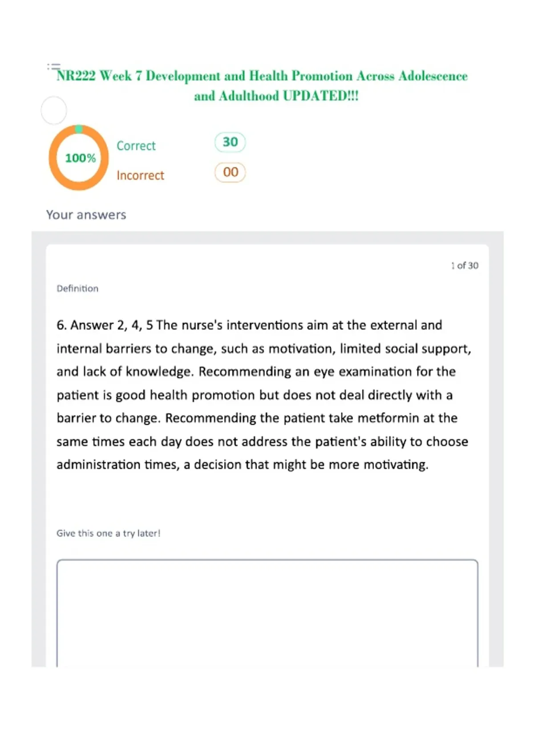Image resolution: width=534 pixels, height=756 pixels.
Task: Click inside the empty answer text box
Action: 267,613
